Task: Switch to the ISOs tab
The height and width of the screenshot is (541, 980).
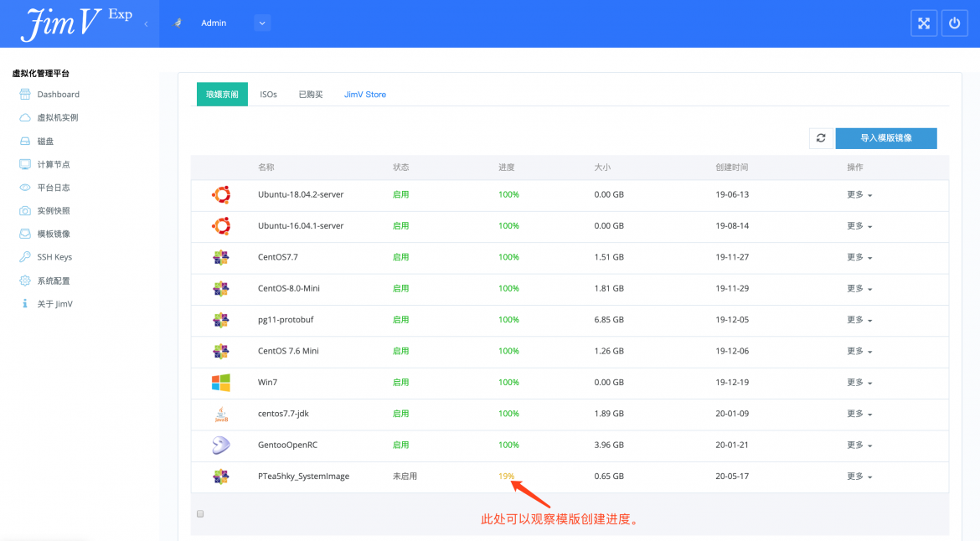Action: (x=268, y=95)
